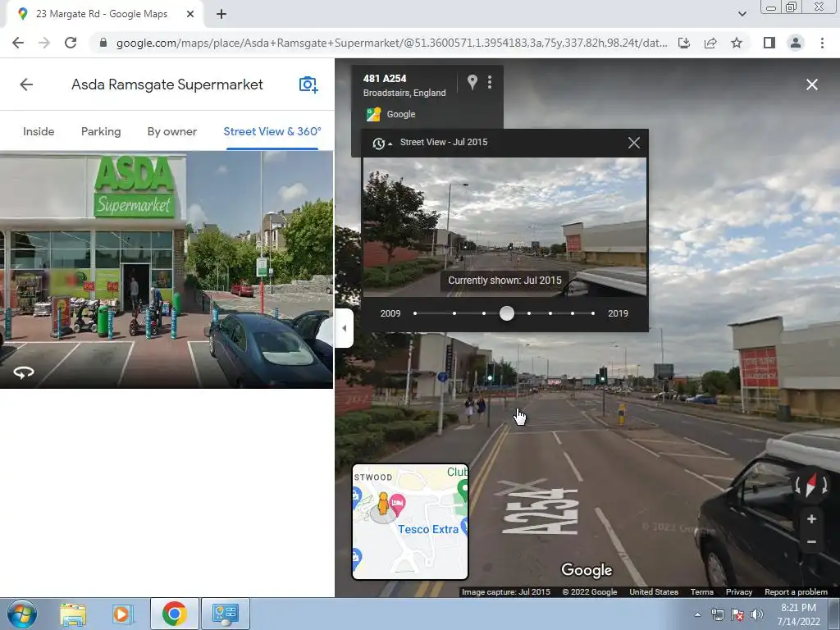Click the taskbar clock showing 8:21 PM

pyautogui.click(x=798, y=614)
